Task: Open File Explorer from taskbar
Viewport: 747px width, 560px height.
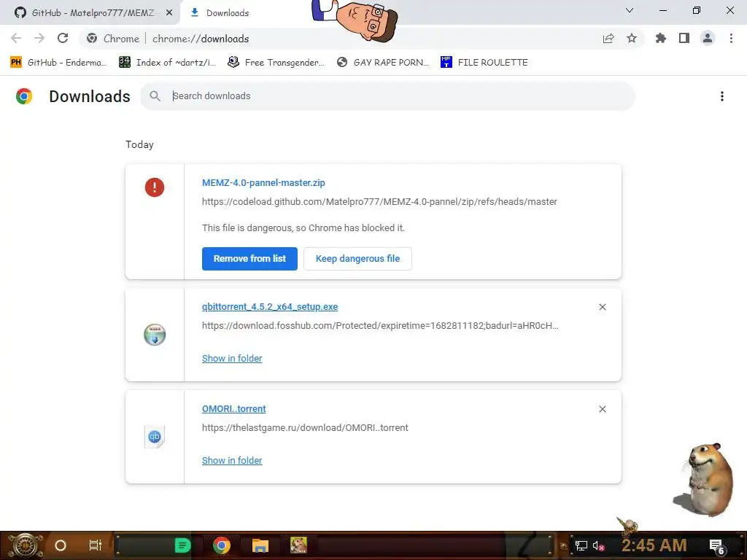Action: (x=260, y=545)
